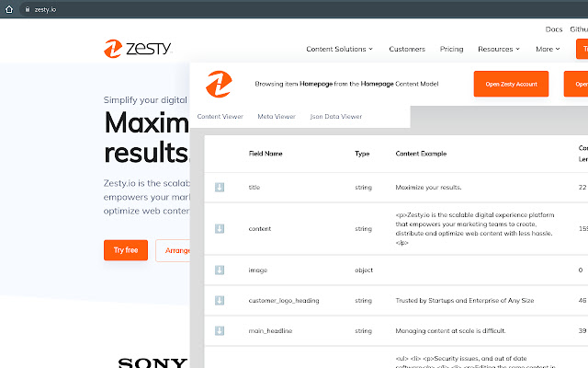The width and height of the screenshot is (588, 368).
Task: Click the arrow icon in image row
Action: pos(220,270)
